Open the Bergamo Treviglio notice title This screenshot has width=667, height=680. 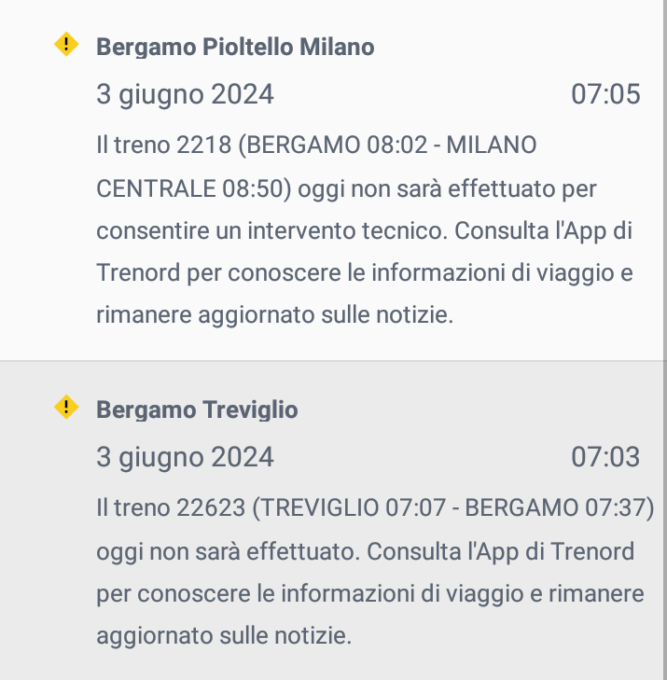point(197,410)
